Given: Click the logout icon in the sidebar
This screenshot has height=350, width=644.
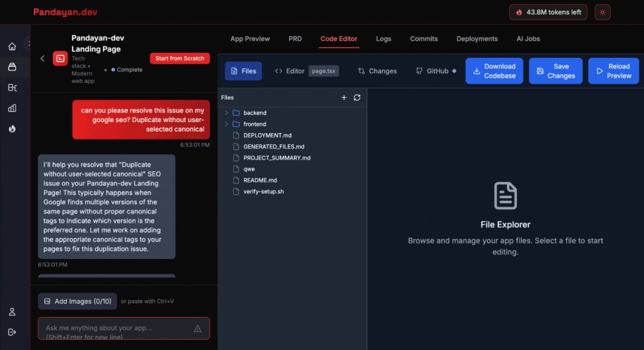Looking at the screenshot, I should pyautogui.click(x=12, y=332).
